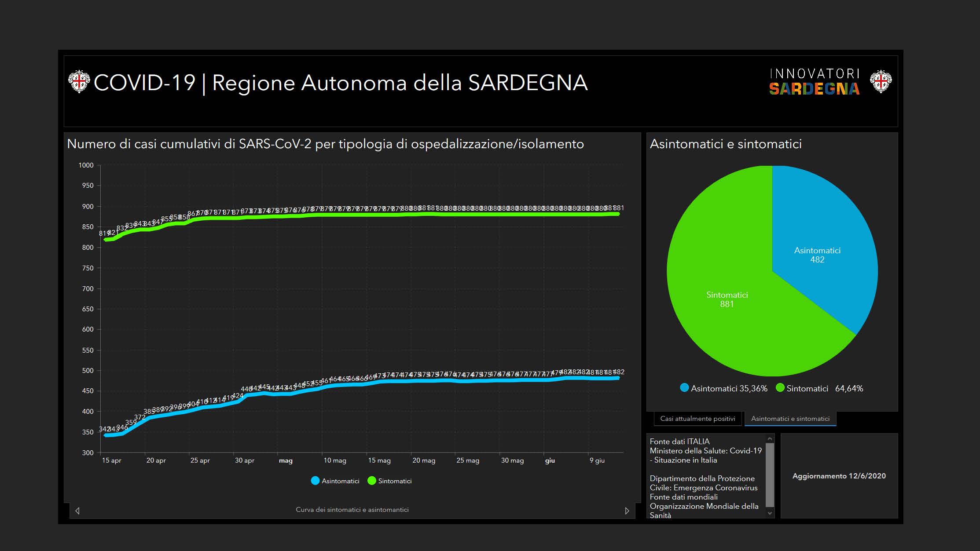980x551 pixels.
Task: Click the sources panel scrollbar thumb
Action: pos(770,475)
